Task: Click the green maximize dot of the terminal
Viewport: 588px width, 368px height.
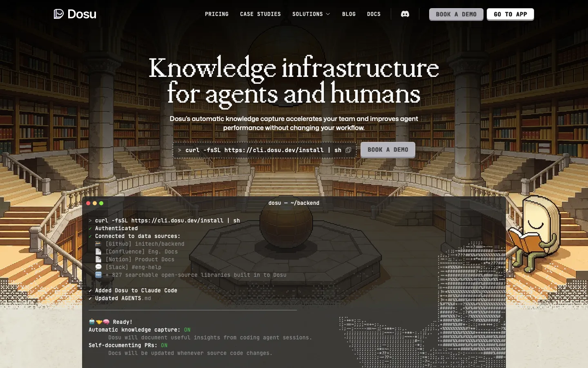Action: (x=101, y=203)
